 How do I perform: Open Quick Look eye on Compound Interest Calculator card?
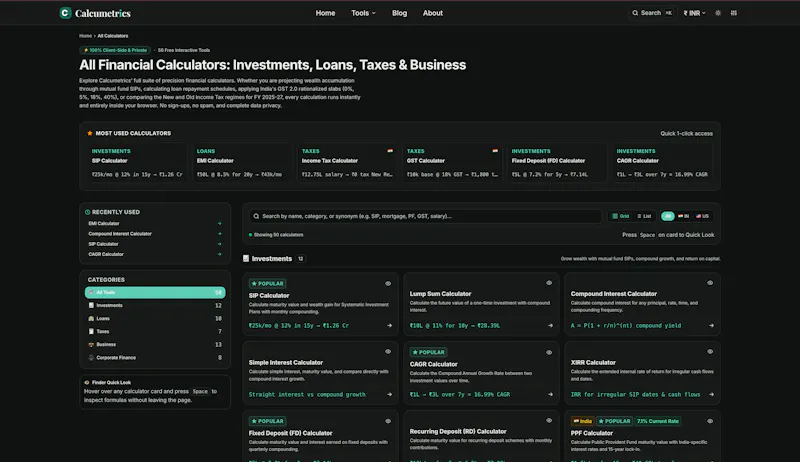point(710,283)
